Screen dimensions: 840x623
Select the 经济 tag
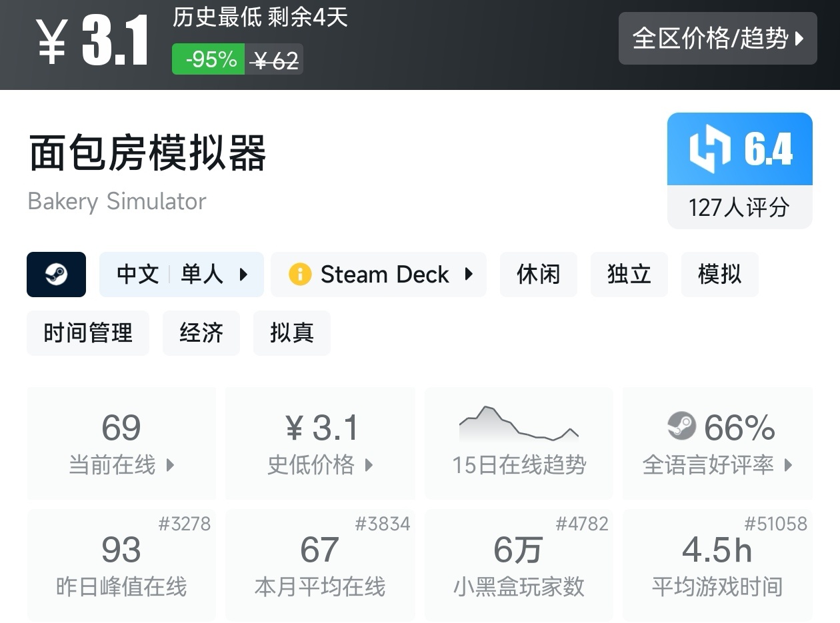[201, 333]
